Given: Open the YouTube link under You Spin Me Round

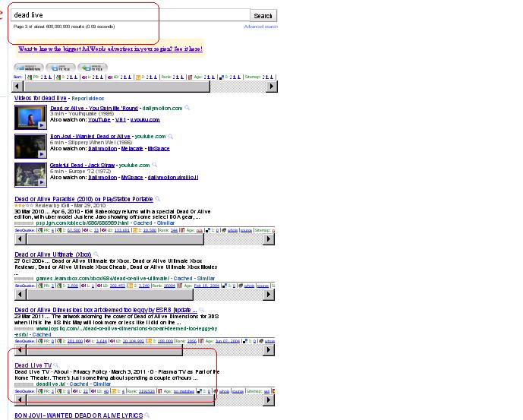Looking at the screenshot, I should pyautogui.click(x=99, y=119).
